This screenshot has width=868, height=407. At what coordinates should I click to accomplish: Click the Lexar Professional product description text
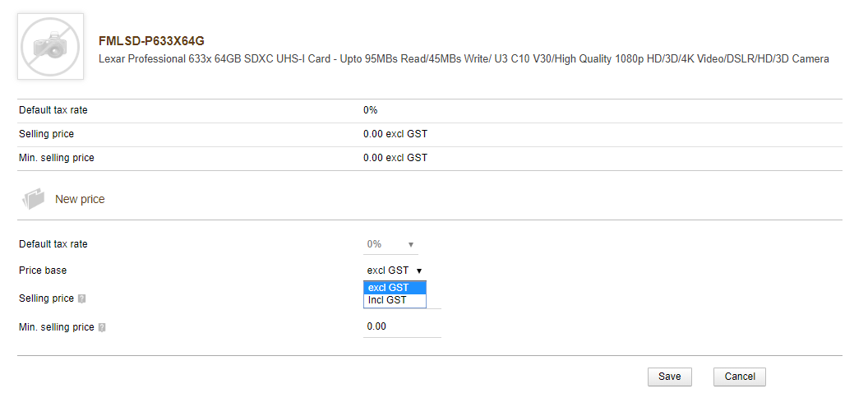click(x=464, y=59)
